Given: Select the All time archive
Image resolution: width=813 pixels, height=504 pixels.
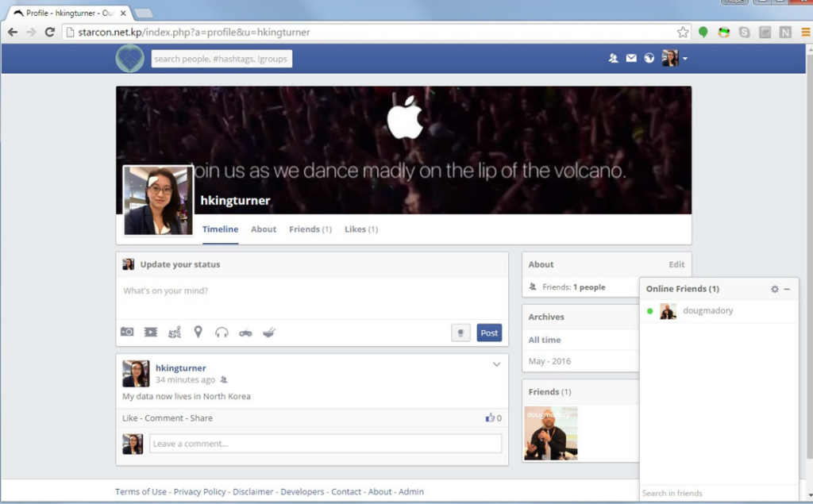Looking at the screenshot, I should pyautogui.click(x=545, y=340).
